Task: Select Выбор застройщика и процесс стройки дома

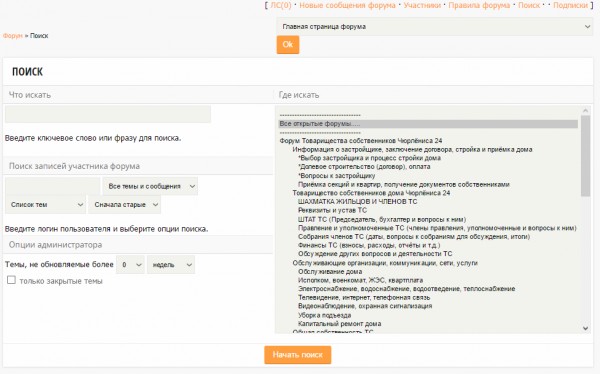Action: [369, 158]
